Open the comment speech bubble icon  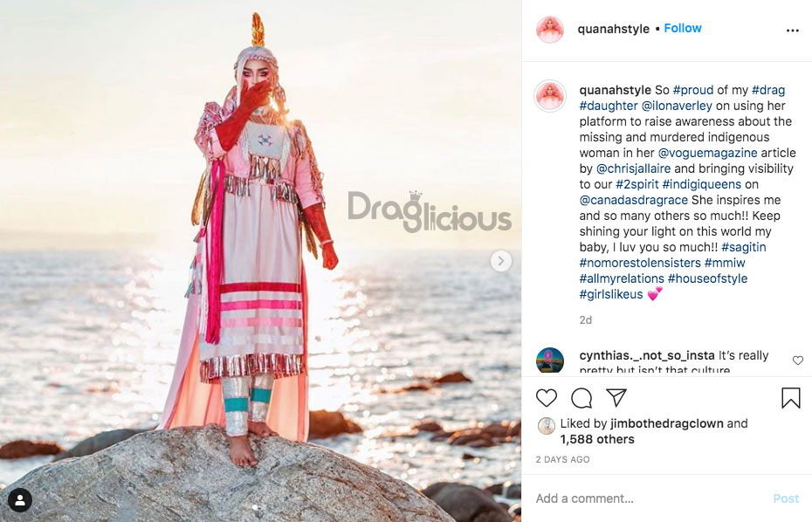(581, 398)
